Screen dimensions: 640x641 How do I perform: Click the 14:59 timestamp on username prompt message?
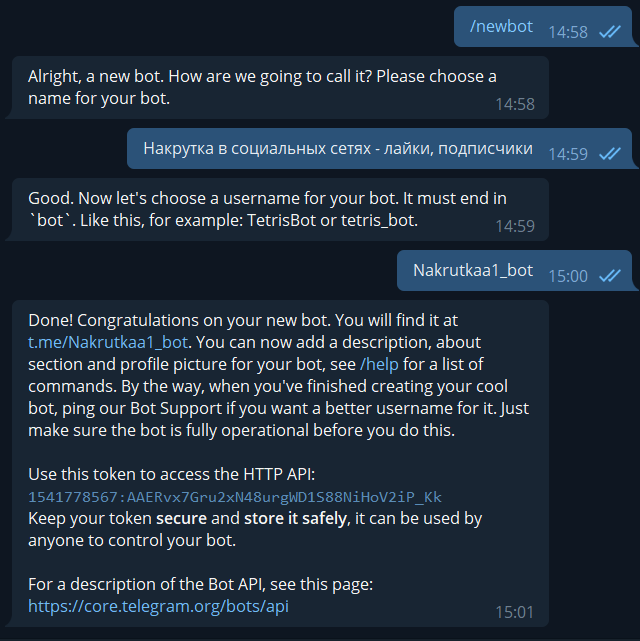tap(515, 226)
